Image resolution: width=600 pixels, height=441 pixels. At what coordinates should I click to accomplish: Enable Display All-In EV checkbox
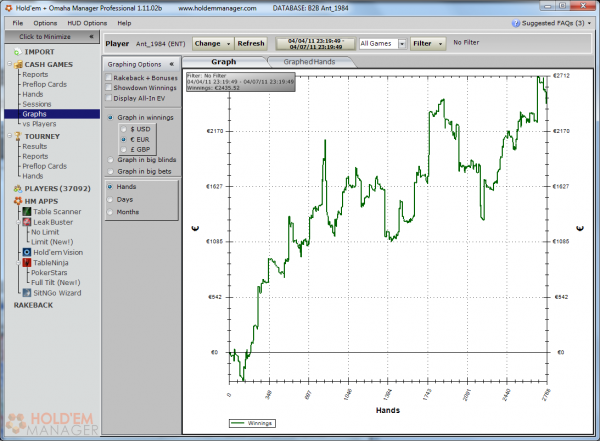(109, 98)
